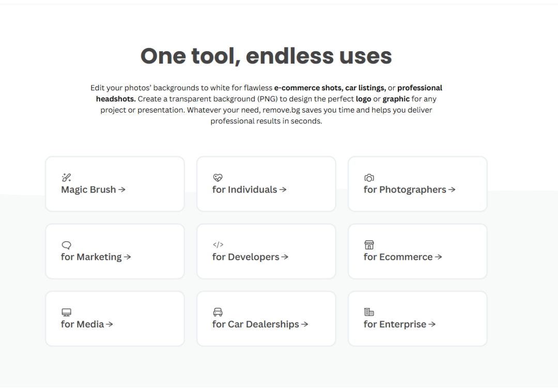This screenshot has height=392, width=558.
Task: Go to the for Media page
Action: point(83,324)
